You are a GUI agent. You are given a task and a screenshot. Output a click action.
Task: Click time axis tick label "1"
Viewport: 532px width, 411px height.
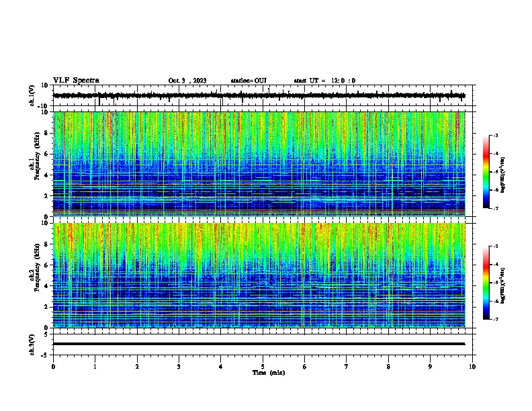click(95, 367)
